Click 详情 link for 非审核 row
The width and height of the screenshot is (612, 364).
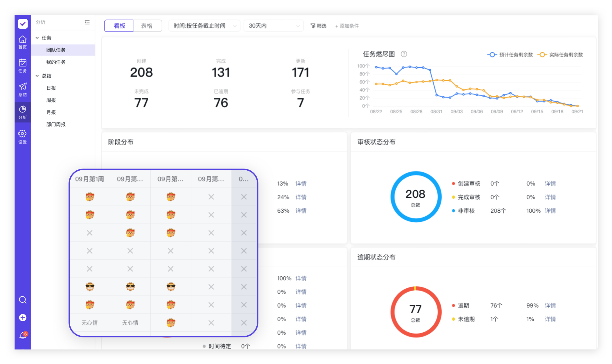coord(550,211)
